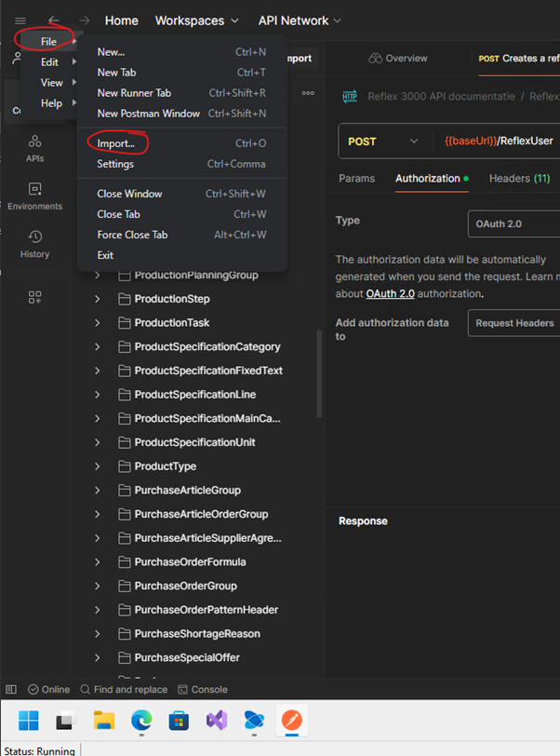Click the collection list vertical scrollbar
This screenshot has height=756, width=560.
[x=319, y=373]
